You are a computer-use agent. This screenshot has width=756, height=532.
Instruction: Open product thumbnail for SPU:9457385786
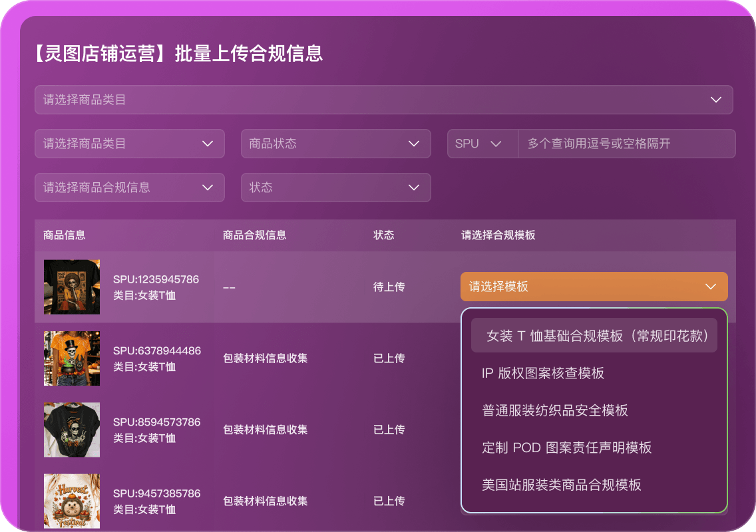click(72, 501)
